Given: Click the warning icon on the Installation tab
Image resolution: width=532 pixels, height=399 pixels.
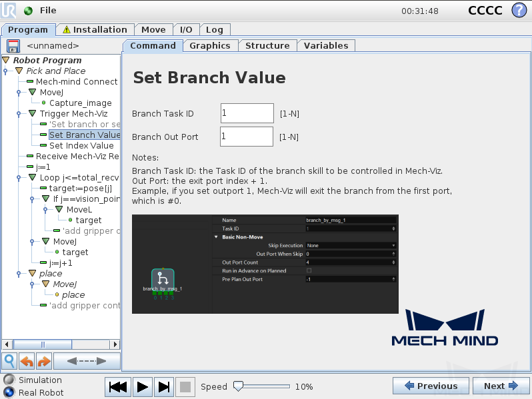Looking at the screenshot, I should tap(67, 29).
